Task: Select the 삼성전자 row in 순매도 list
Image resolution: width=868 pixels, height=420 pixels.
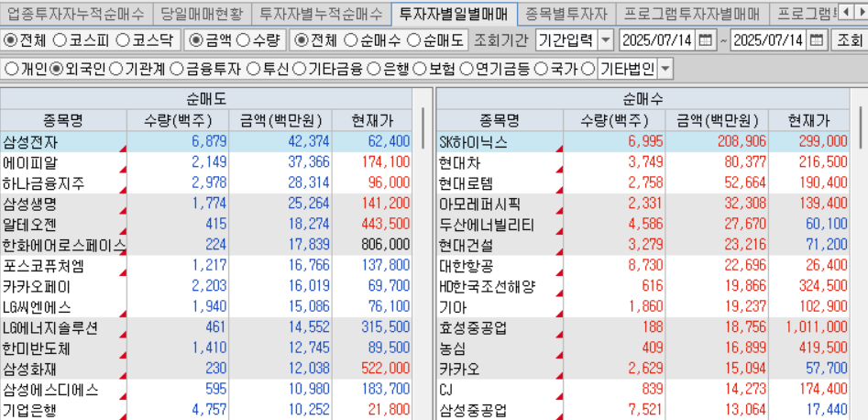Action: click(206, 142)
